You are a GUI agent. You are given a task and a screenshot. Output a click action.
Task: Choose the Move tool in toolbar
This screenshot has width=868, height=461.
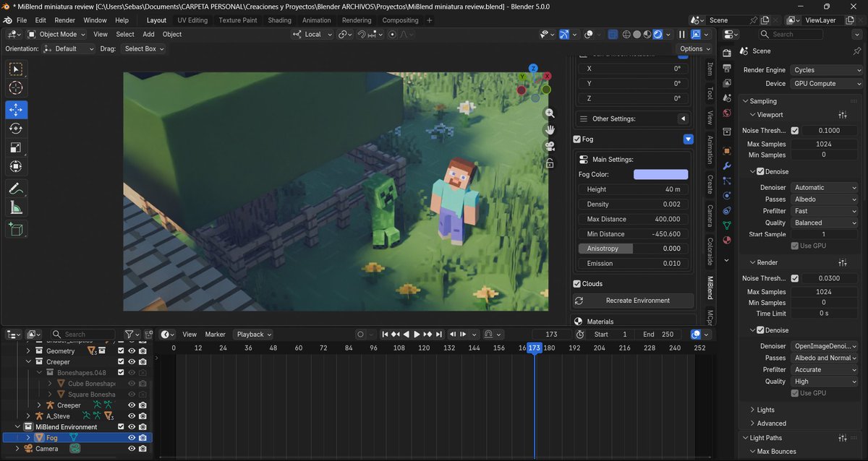click(16, 110)
